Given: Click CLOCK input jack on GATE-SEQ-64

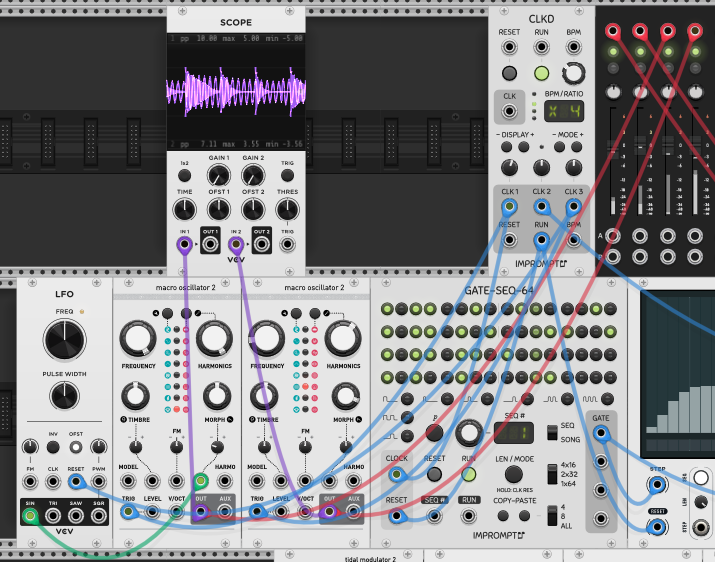Looking at the screenshot, I should coord(396,475).
